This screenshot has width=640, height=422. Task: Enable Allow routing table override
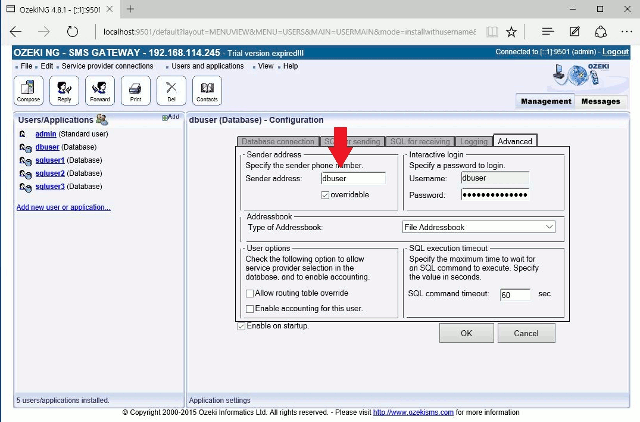250,293
